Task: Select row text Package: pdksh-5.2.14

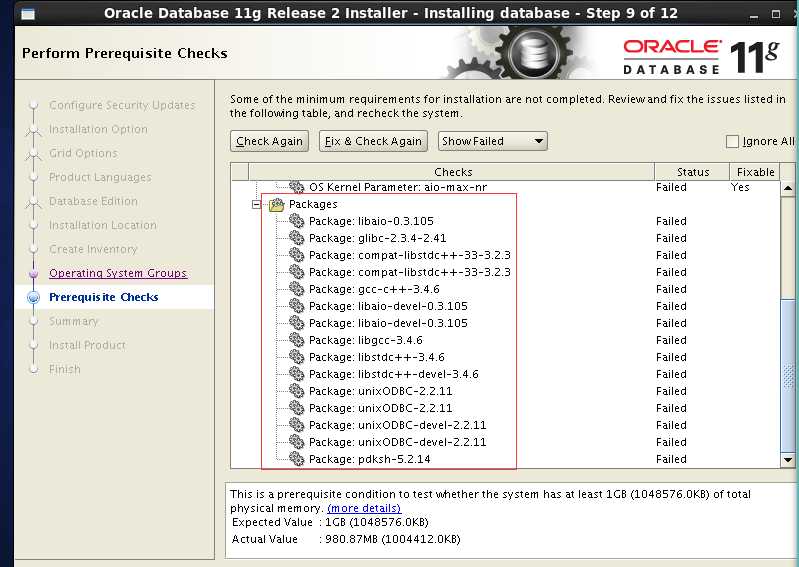Action: 369,458
